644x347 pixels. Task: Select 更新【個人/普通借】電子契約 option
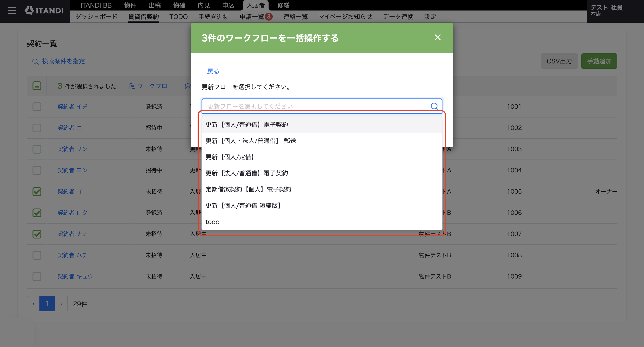(322, 124)
